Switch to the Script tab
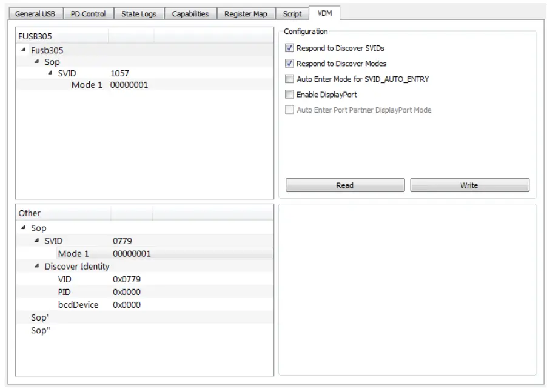Image resolution: width=547 pixels, height=392 pixels. (x=292, y=14)
